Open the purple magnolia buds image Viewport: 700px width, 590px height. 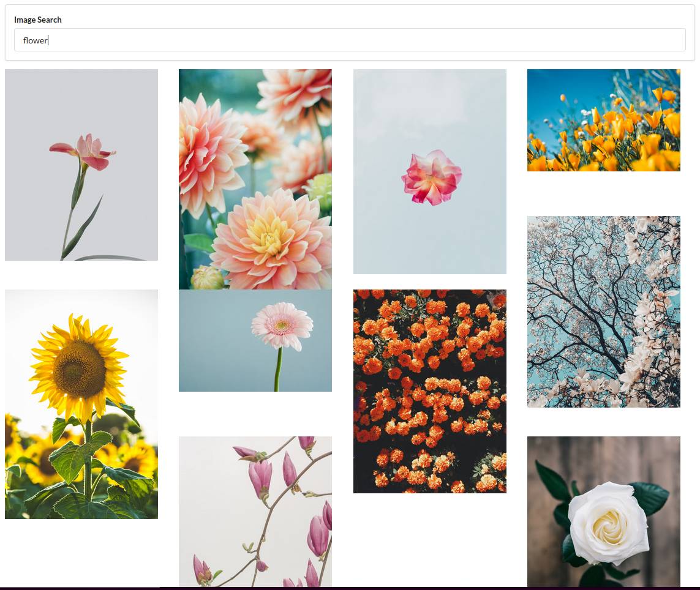tap(255, 512)
